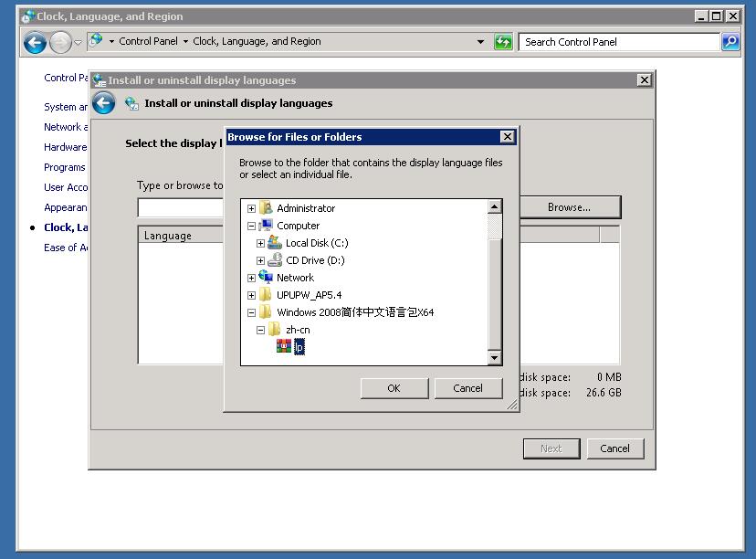The height and width of the screenshot is (559, 756).
Task: Click the disabled Next button
Action: (551, 448)
